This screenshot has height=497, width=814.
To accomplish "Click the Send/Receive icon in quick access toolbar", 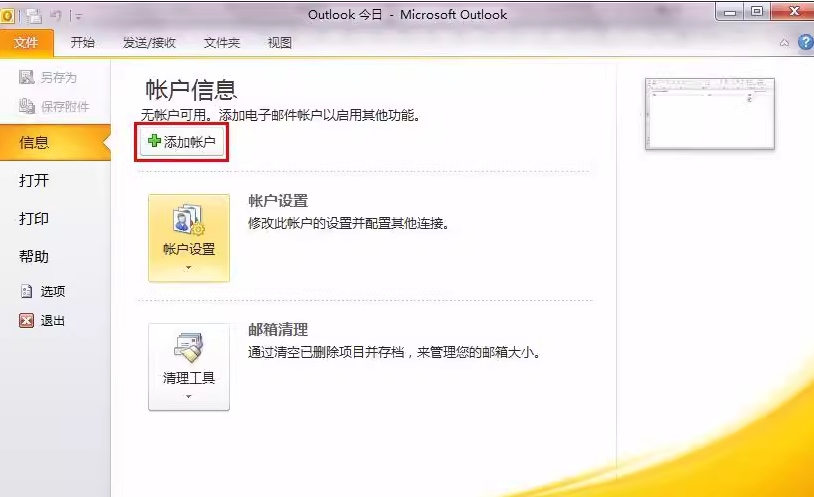I will (x=34, y=15).
